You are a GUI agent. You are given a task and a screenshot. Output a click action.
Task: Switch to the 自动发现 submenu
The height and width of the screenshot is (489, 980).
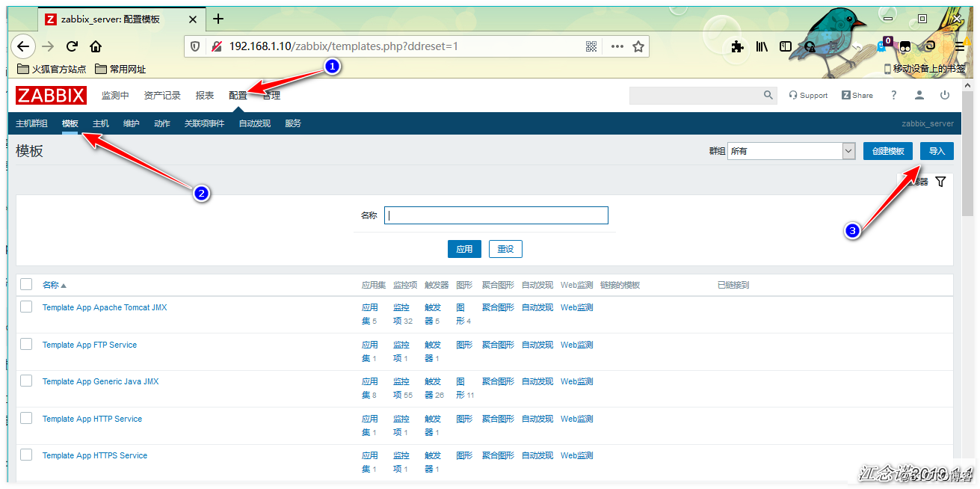click(255, 123)
